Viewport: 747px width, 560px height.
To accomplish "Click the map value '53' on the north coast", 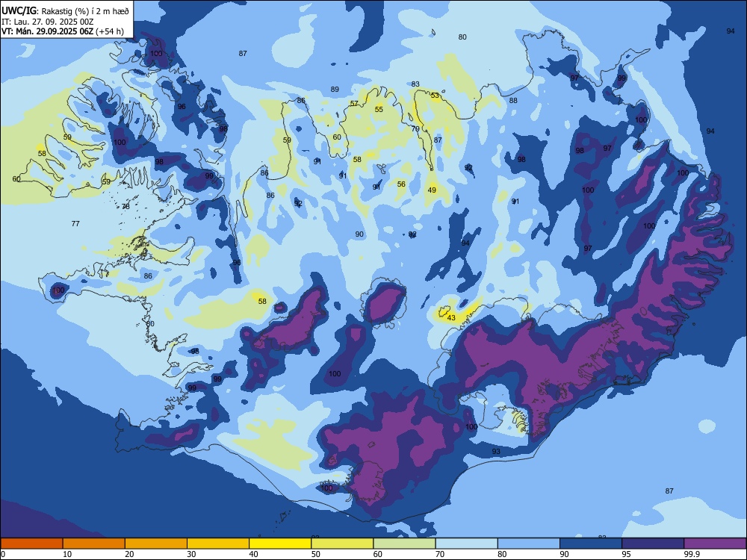I will tap(435, 96).
